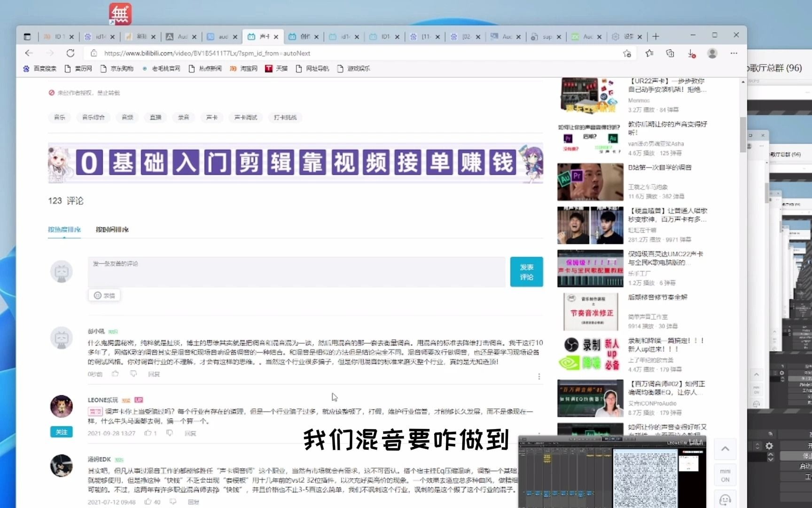Click the 直播 video tag
The height and width of the screenshot is (508, 812).
click(x=156, y=117)
